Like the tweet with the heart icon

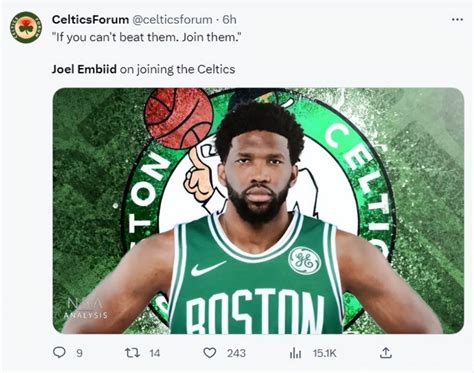[x=210, y=353]
